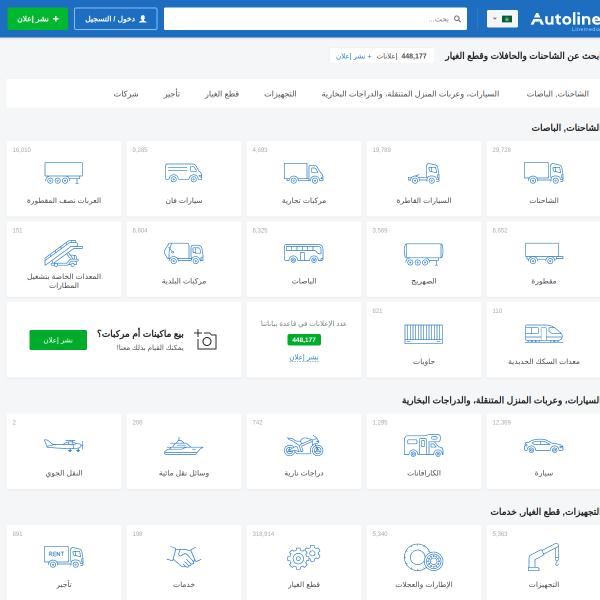Follow the underlined publish ad link
Viewport: 600px width, 600px height.
(303, 357)
